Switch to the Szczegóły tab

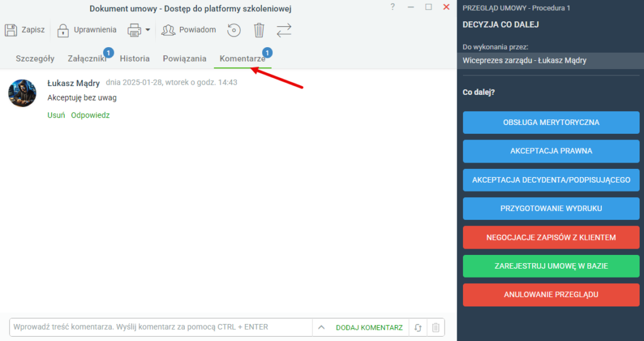click(x=35, y=58)
